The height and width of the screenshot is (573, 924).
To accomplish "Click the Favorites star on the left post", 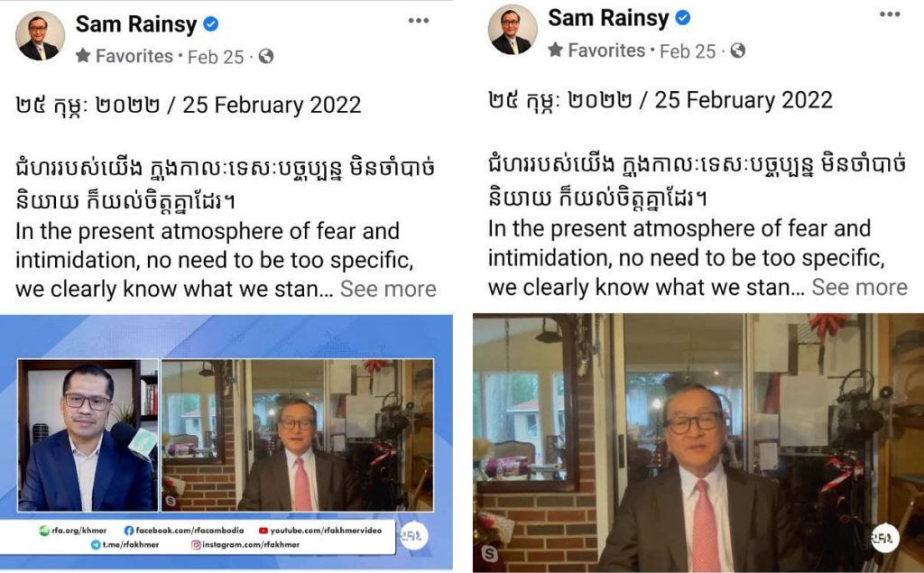I will click(83, 55).
